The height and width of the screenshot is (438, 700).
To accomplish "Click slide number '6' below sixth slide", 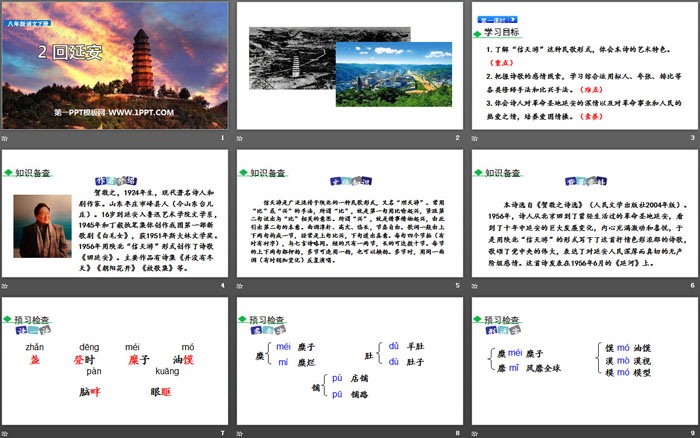I will tap(693, 285).
